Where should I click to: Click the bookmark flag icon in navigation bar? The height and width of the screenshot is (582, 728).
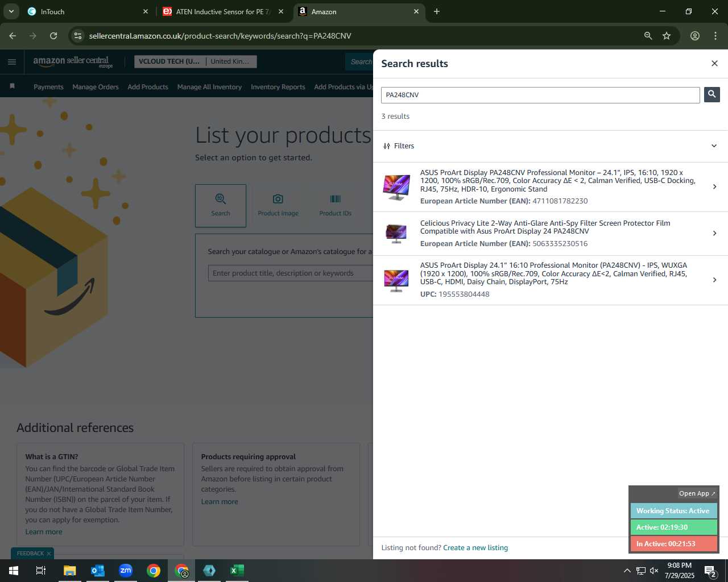point(12,86)
